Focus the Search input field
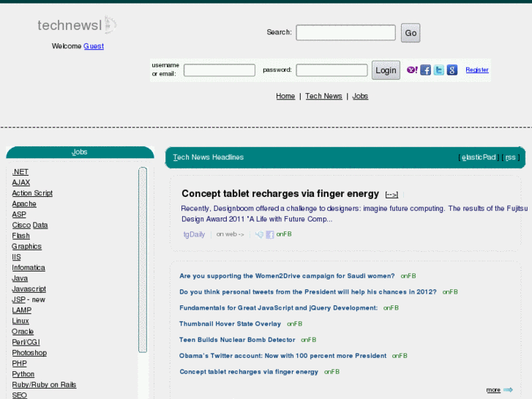532x399 pixels. coord(345,33)
